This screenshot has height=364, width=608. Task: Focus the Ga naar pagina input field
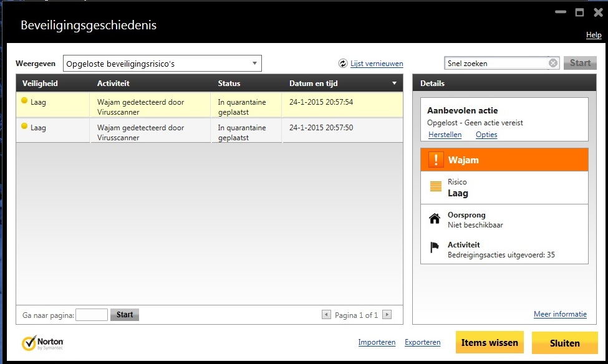pos(92,315)
